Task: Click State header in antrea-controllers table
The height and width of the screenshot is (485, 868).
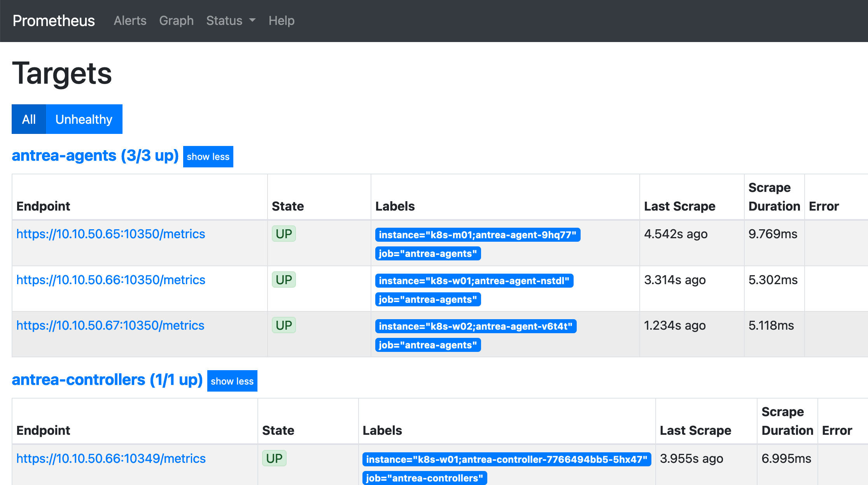Action: point(278,430)
